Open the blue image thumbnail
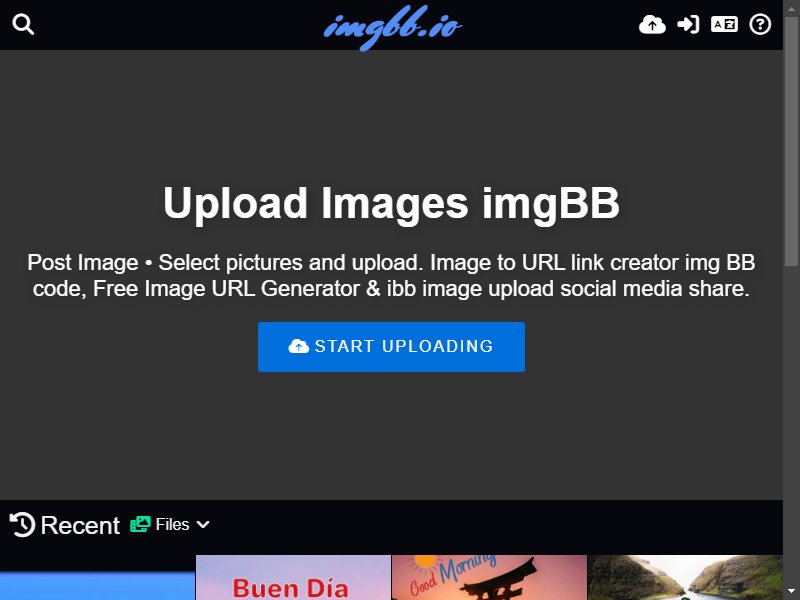This screenshot has width=800, height=600. pyautogui.click(x=97, y=586)
